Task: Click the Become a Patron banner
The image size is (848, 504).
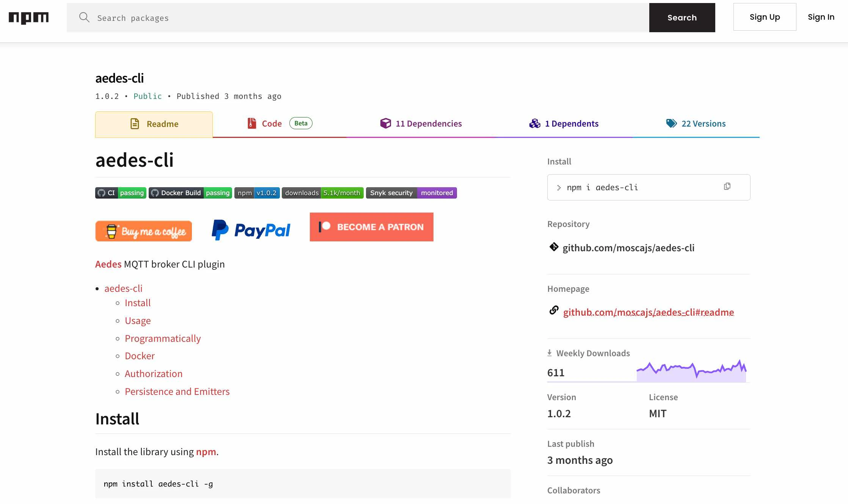Action: (x=372, y=227)
